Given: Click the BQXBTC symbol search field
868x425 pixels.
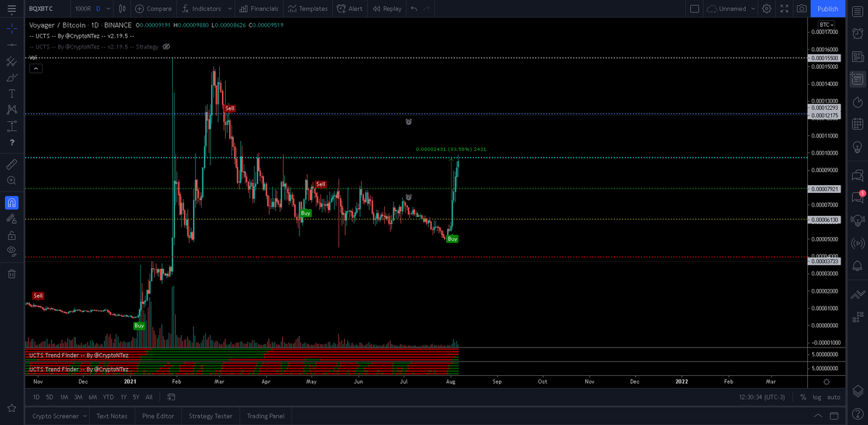Looking at the screenshot, I should (47, 9).
